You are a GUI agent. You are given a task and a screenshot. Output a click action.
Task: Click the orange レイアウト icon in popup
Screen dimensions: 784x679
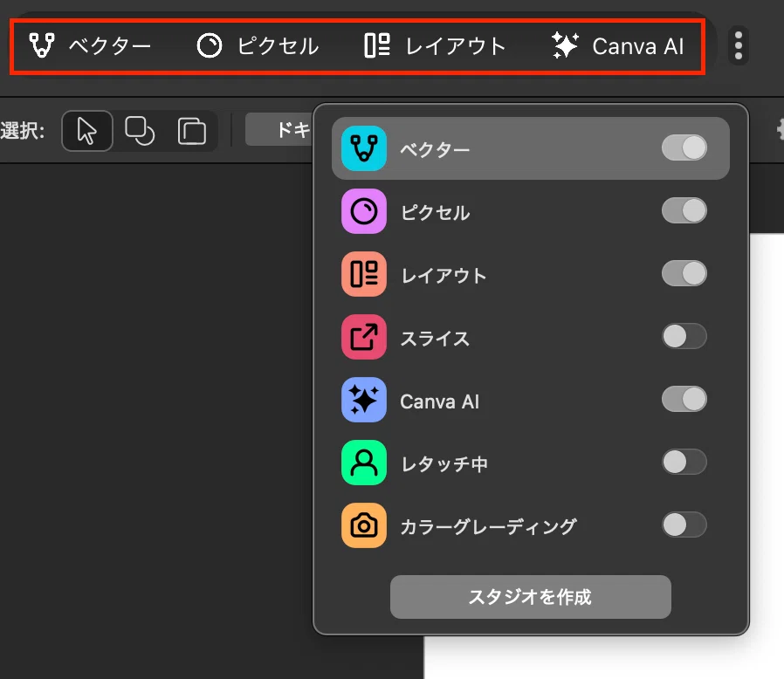pyautogui.click(x=364, y=274)
